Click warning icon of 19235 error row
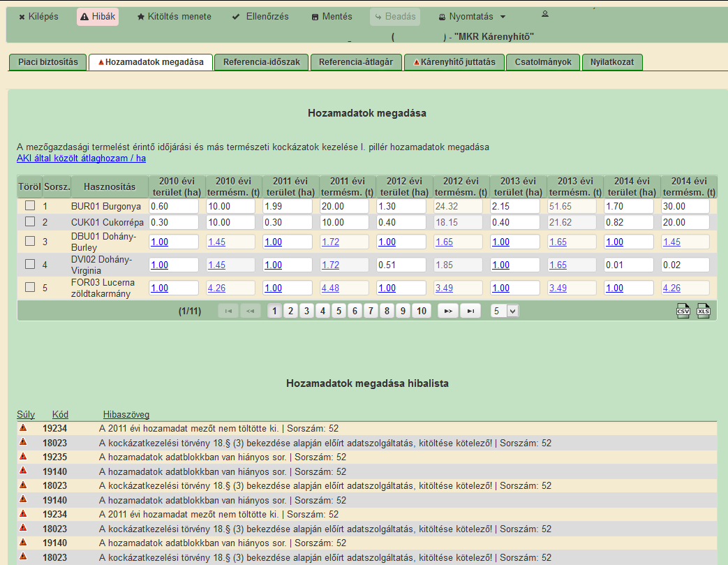The width and height of the screenshot is (728, 565). coord(23,457)
